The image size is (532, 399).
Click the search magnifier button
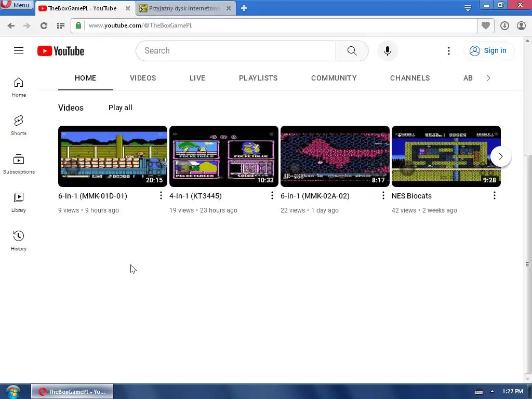(x=352, y=51)
